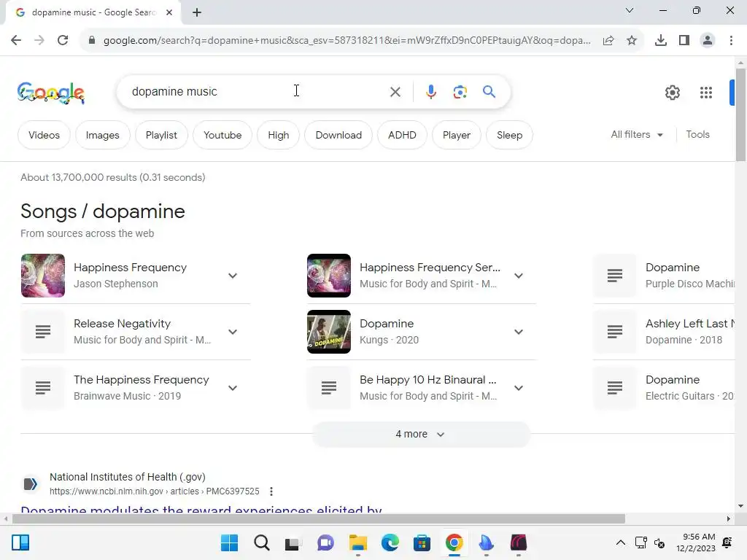Open search Tools

[697, 135]
